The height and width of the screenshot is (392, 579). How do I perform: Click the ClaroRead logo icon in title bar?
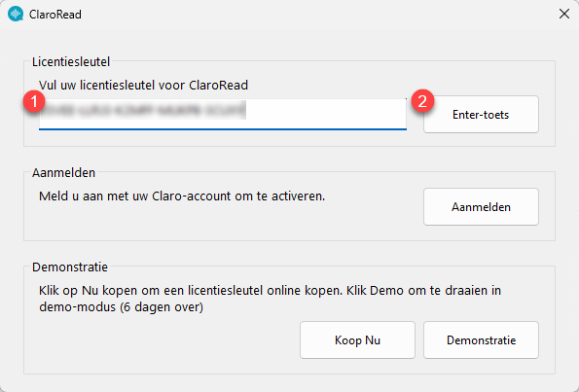(16, 14)
